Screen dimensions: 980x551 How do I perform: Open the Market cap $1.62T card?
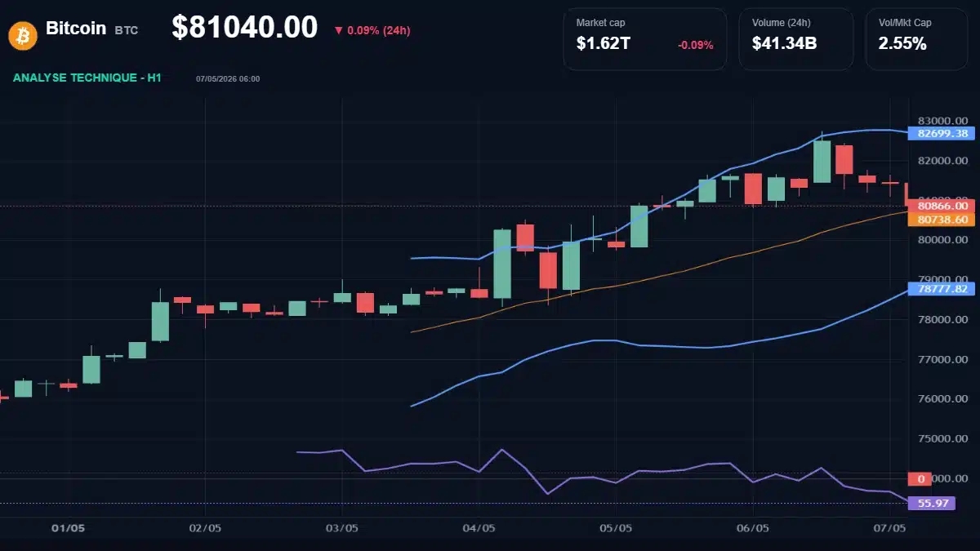pyautogui.click(x=645, y=38)
